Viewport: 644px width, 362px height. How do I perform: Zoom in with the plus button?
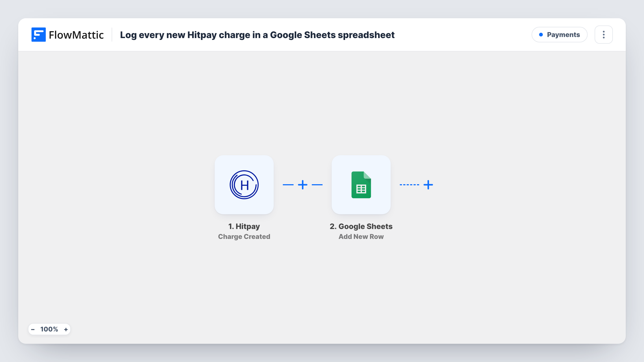66,329
